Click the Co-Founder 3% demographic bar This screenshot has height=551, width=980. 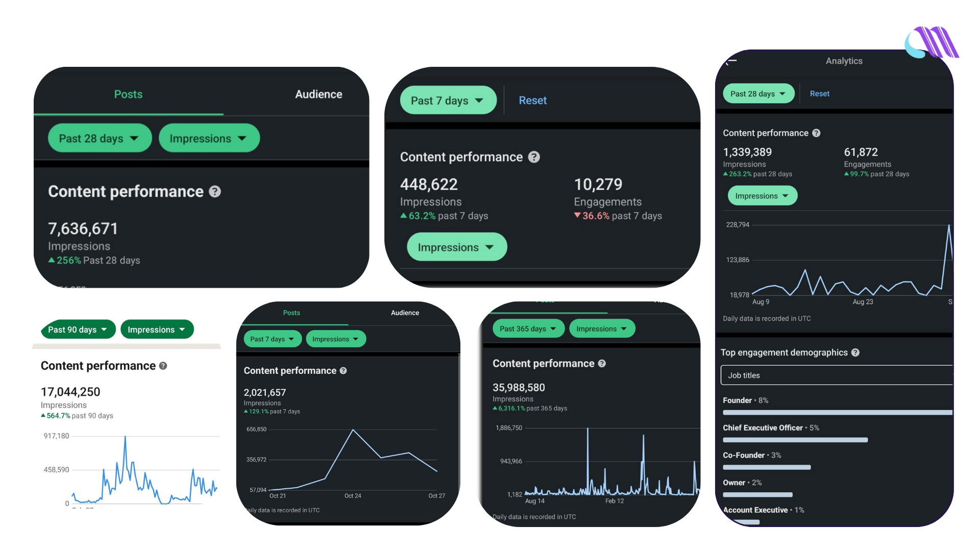tap(767, 467)
